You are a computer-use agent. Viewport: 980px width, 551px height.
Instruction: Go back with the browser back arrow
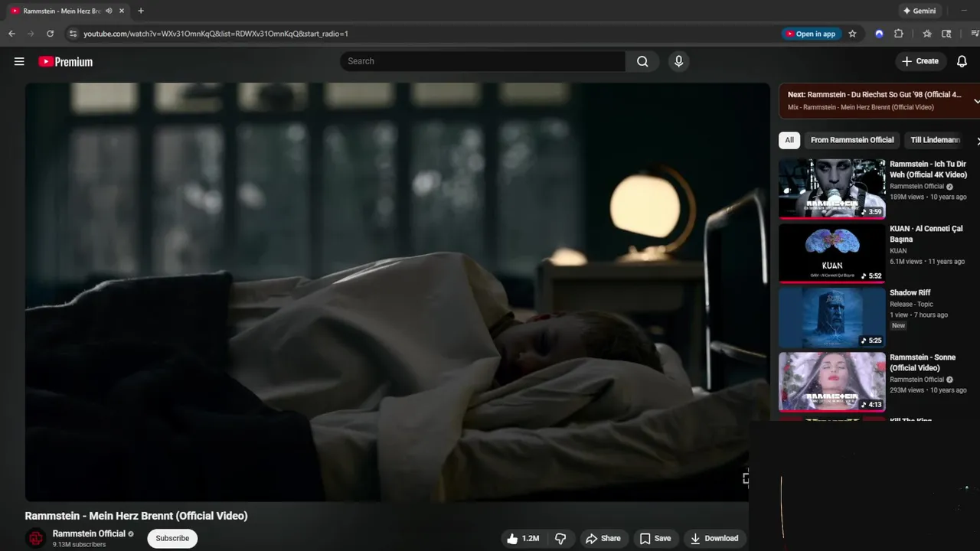11,34
